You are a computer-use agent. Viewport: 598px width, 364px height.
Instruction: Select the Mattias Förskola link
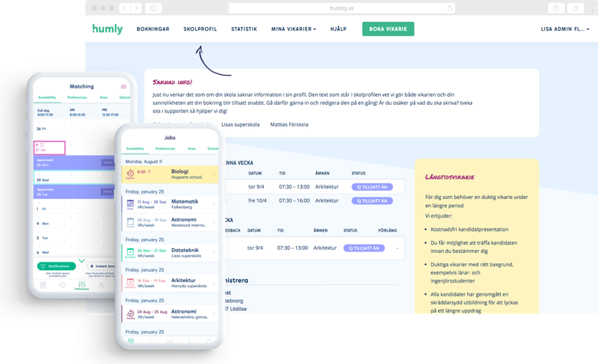tap(289, 124)
